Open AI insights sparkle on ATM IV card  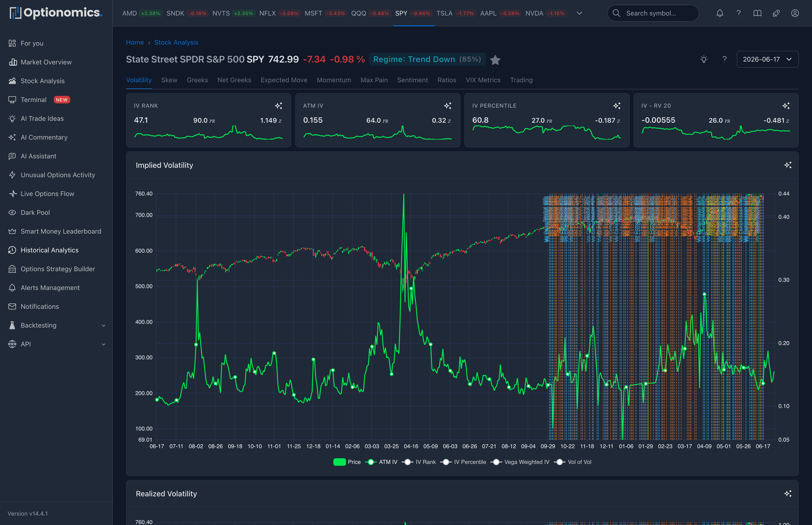(447, 106)
